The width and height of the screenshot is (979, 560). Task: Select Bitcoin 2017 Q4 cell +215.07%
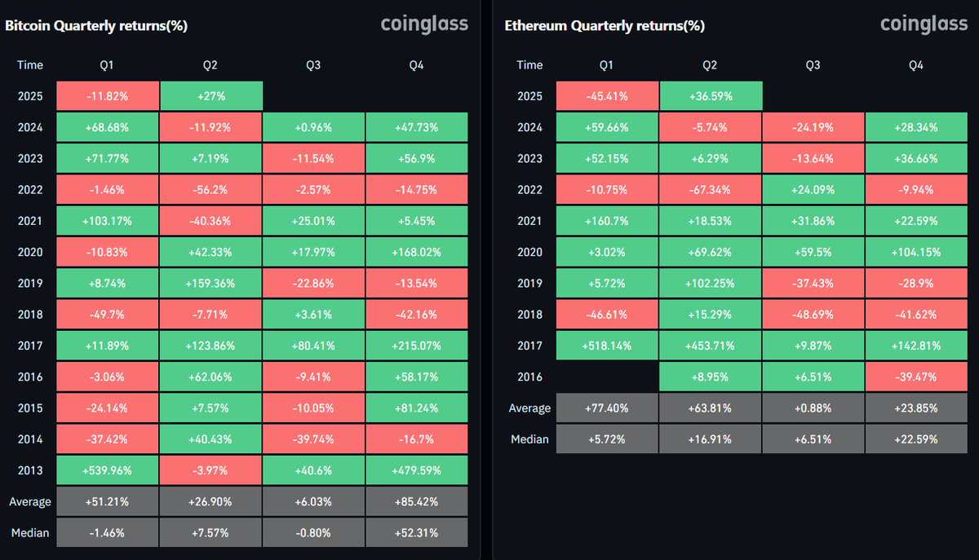point(417,346)
